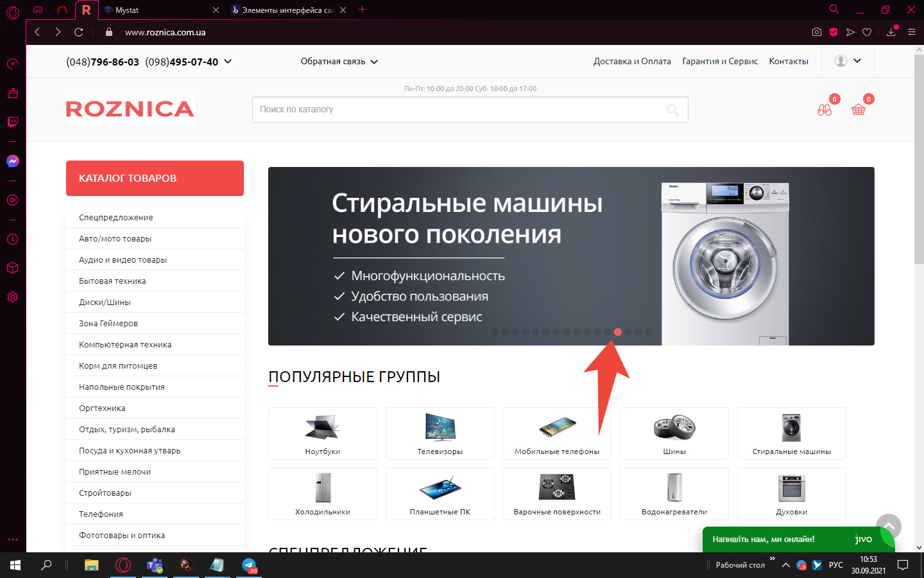This screenshot has height=578, width=924.
Task: Open Messenger in the Opera sidebar
Action: [12, 161]
